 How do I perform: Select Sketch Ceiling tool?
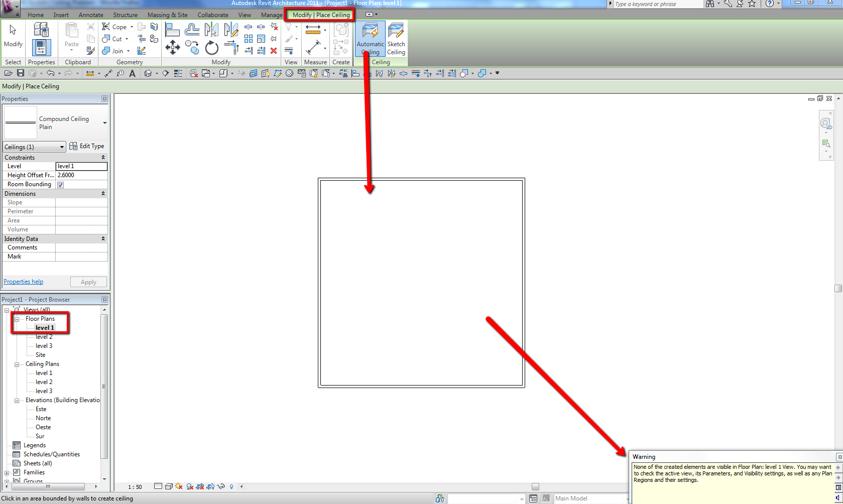tap(396, 40)
